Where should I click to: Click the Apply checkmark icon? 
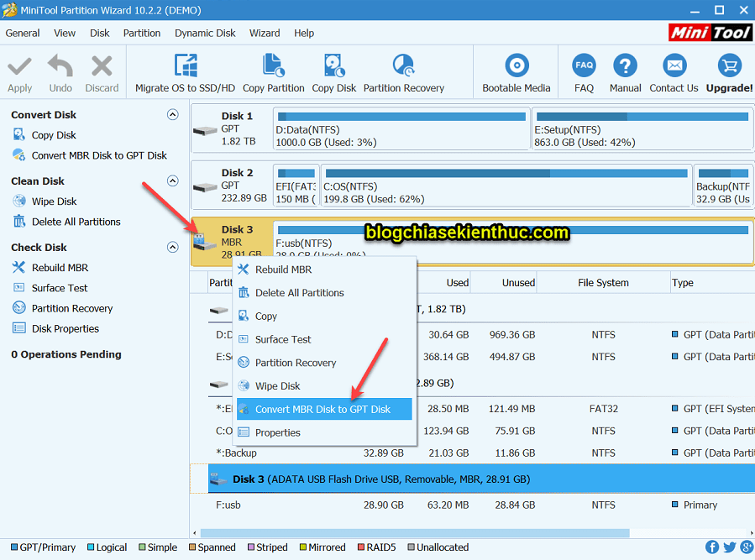click(x=20, y=67)
